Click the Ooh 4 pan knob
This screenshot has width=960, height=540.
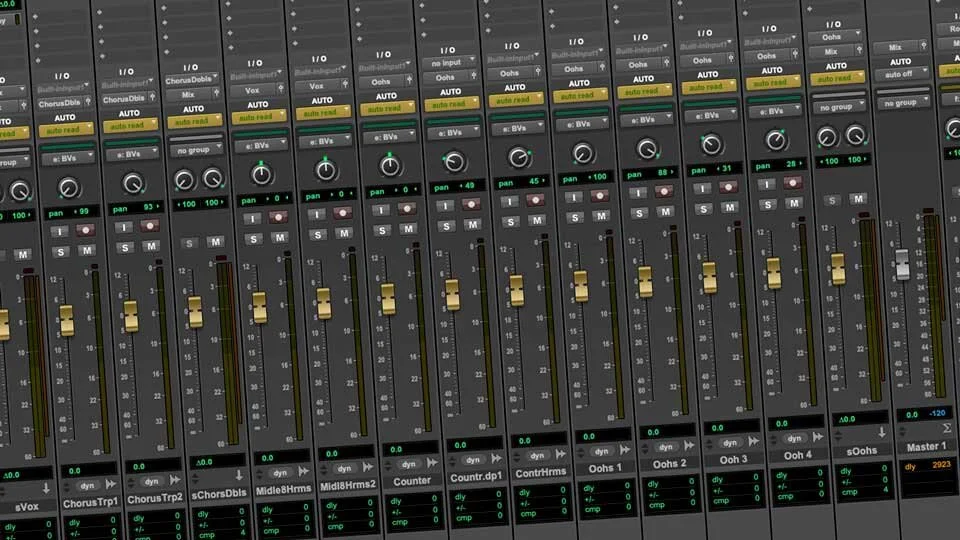(776, 140)
